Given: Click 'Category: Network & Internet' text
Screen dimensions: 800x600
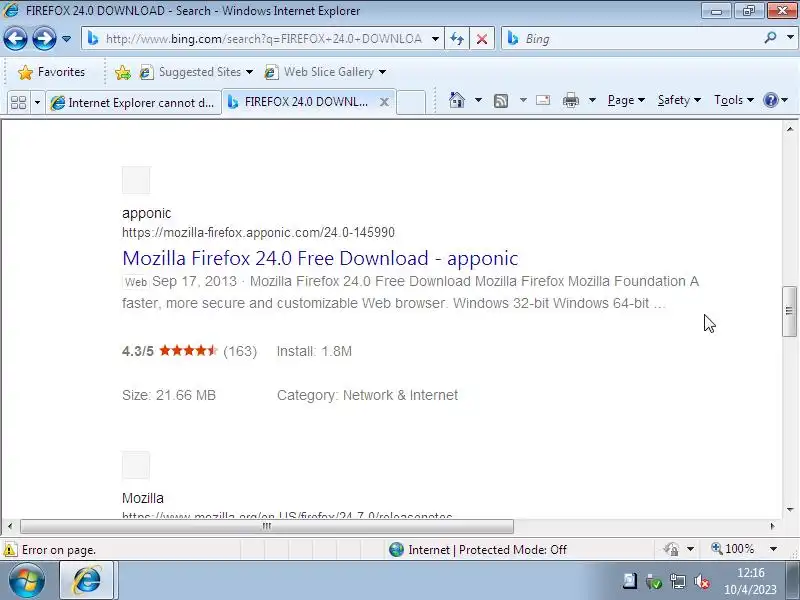Looking at the screenshot, I should [367, 395].
